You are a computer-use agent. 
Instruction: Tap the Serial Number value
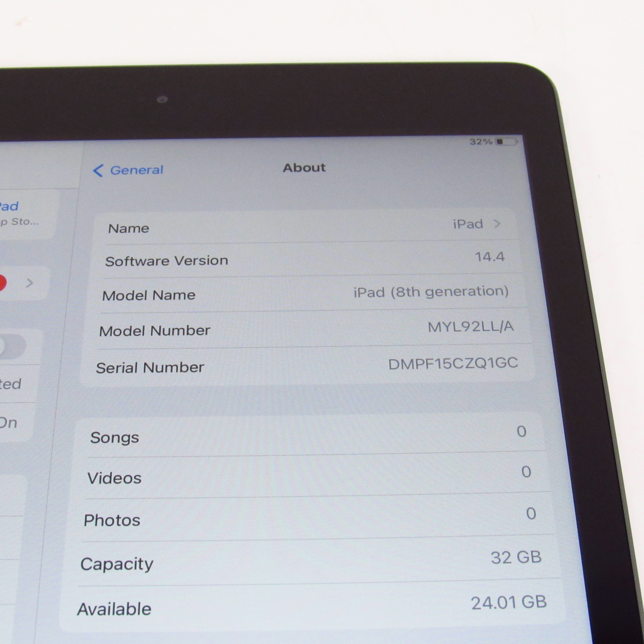click(453, 364)
